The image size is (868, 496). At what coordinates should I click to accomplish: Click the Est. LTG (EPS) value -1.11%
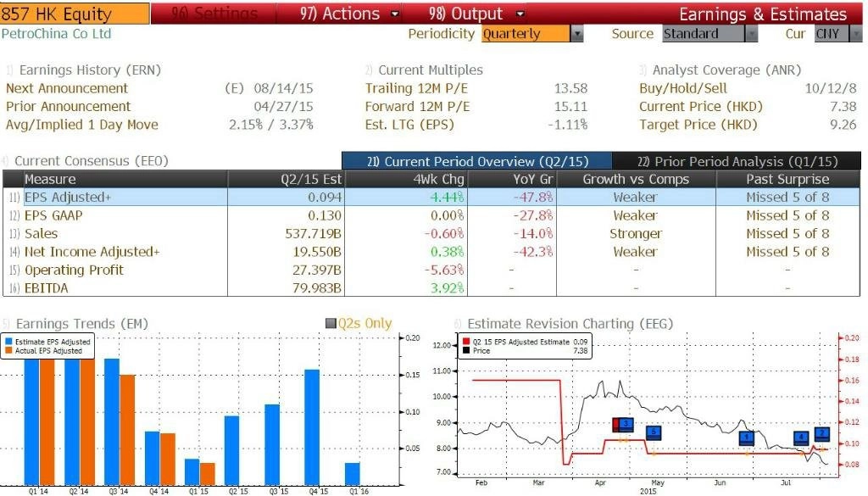[x=567, y=125]
